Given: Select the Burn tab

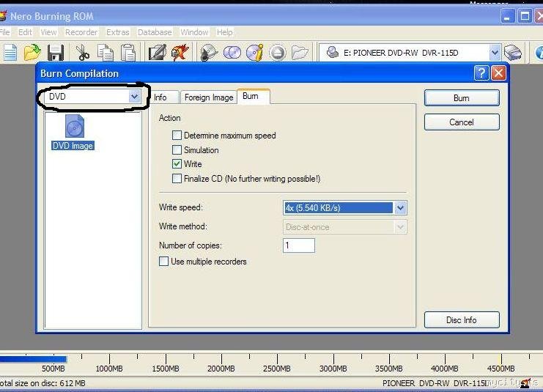Looking at the screenshot, I should [253, 96].
